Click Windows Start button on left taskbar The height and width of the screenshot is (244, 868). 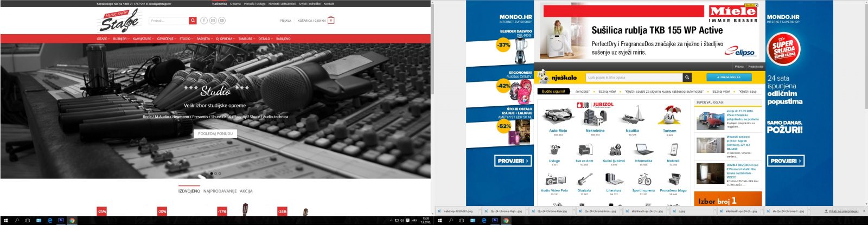(x=6, y=221)
